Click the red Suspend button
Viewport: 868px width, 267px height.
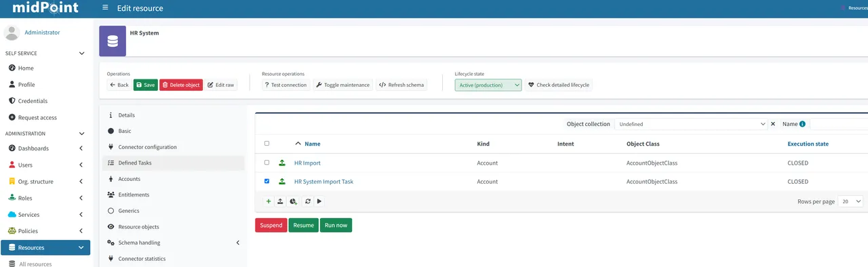(271, 225)
